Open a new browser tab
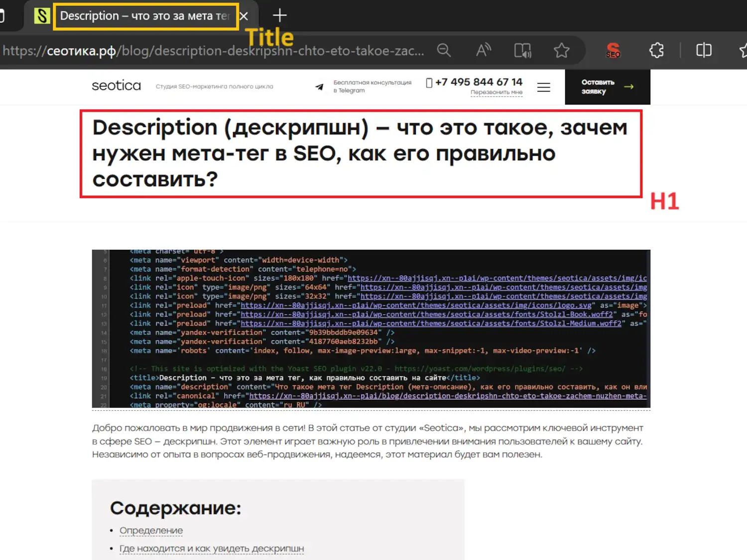 pos(280,15)
